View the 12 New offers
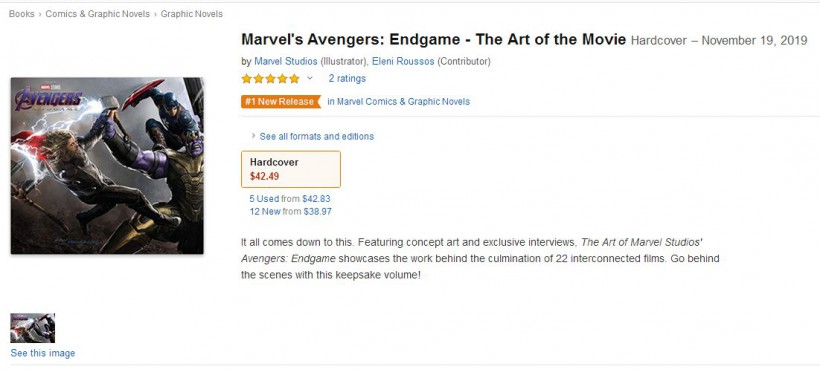Viewport: 820px width, 372px height. [x=265, y=212]
